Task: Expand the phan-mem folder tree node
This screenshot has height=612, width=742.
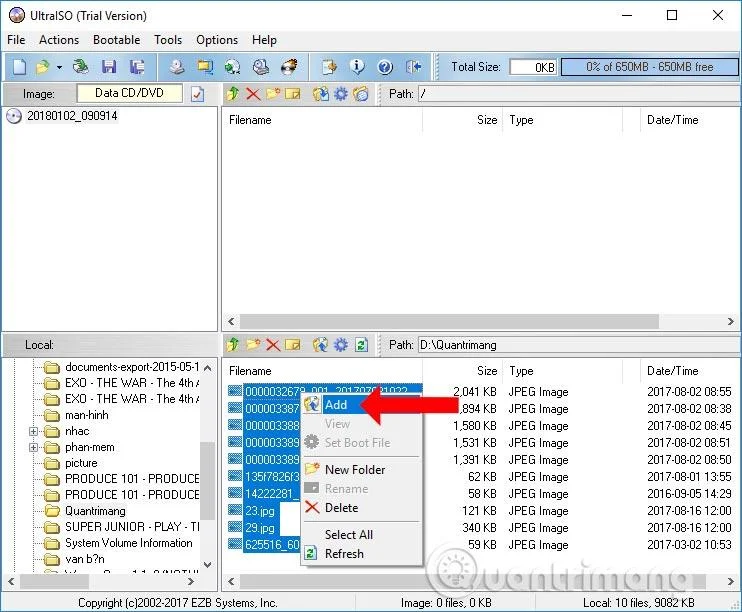Action: point(33,447)
